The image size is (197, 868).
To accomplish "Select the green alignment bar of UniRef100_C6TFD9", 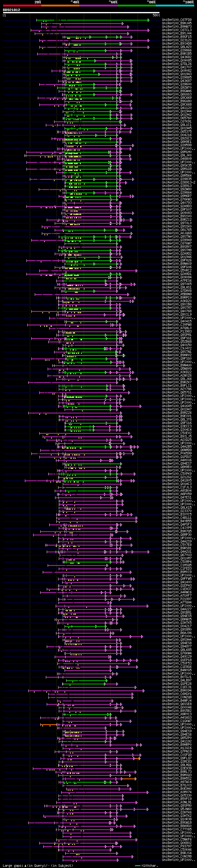I will (93, 20).
